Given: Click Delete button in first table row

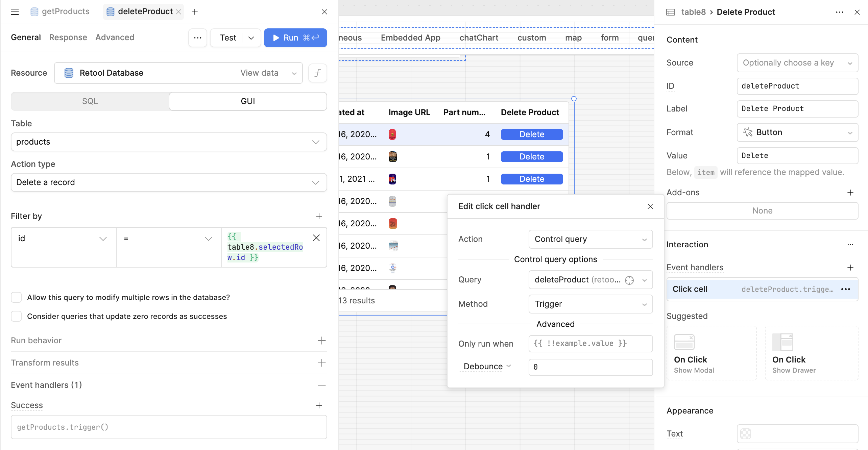Looking at the screenshot, I should pos(531,134).
